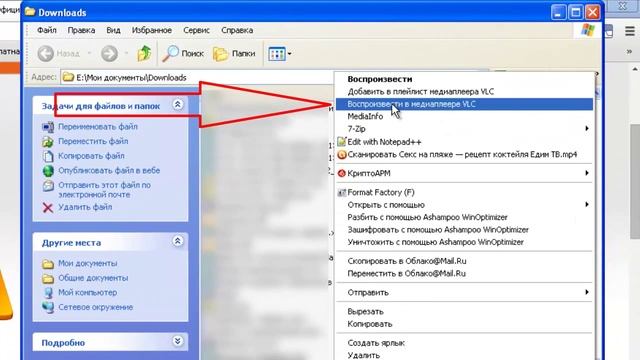Image resolution: width=640 pixels, height=360 pixels.
Task: Select Уничтожить с помощью Ashampoo WinOptimizer
Action: [464, 242]
